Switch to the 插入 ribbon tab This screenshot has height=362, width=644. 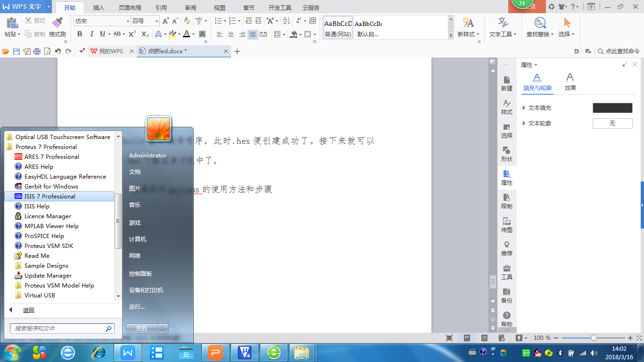pyautogui.click(x=99, y=8)
